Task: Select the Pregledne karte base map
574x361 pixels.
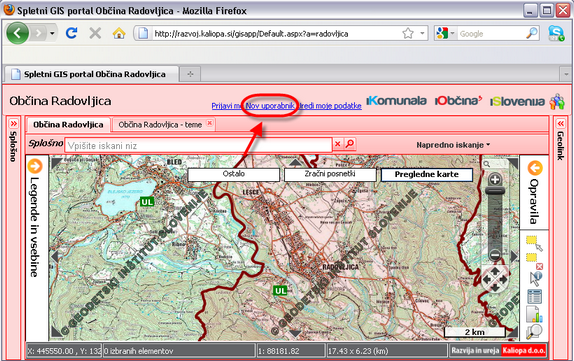Action: (x=426, y=175)
